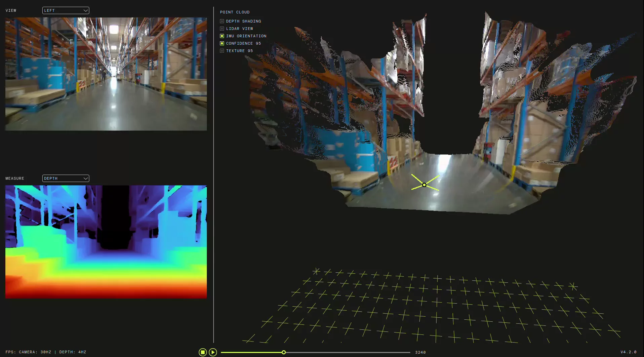
Task: Click the Depth: 4HZ status text
Action: [73, 352]
